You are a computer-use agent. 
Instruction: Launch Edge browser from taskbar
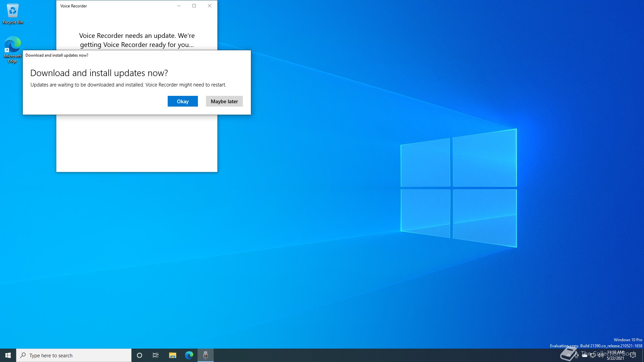click(x=189, y=355)
